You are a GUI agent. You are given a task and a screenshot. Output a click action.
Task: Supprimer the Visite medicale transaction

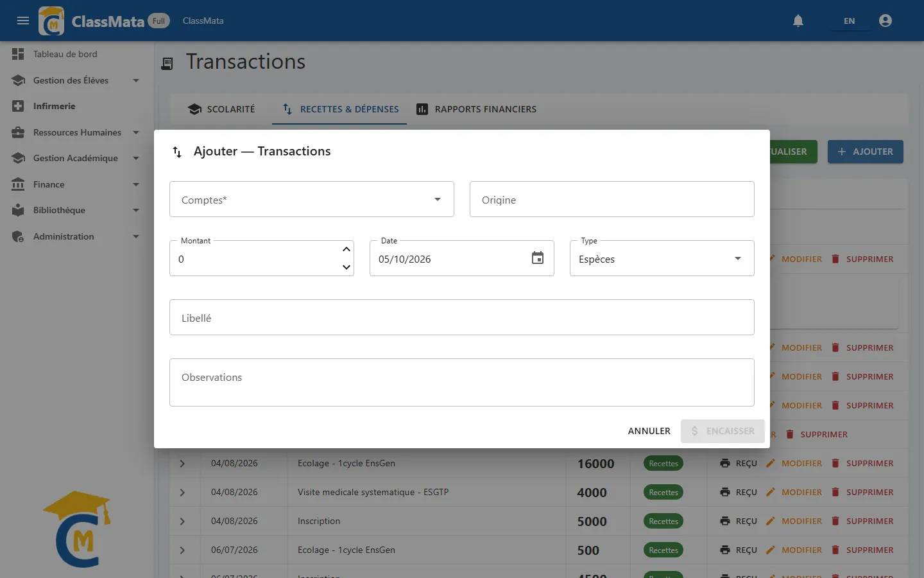click(x=862, y=492)
